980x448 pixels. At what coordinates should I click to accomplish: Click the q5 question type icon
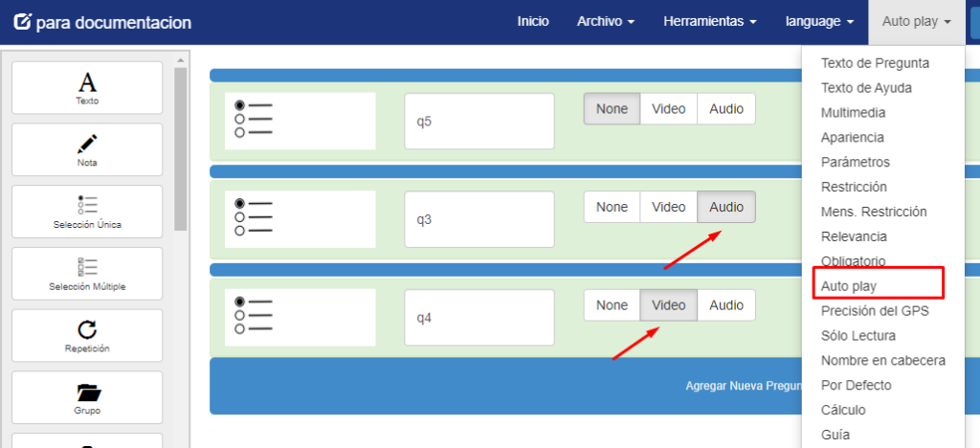pyautogui.click(x=254, y=120)
